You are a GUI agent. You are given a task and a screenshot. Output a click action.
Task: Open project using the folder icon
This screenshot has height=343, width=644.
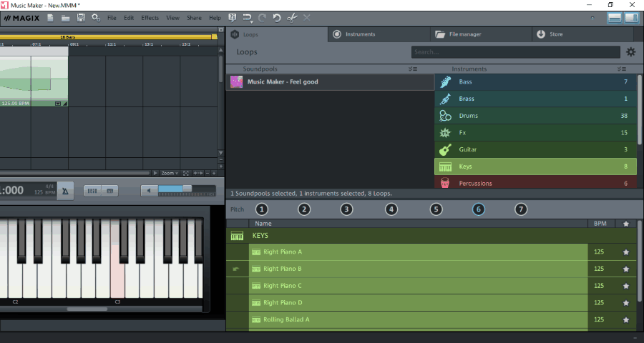(x=65, y=18)
